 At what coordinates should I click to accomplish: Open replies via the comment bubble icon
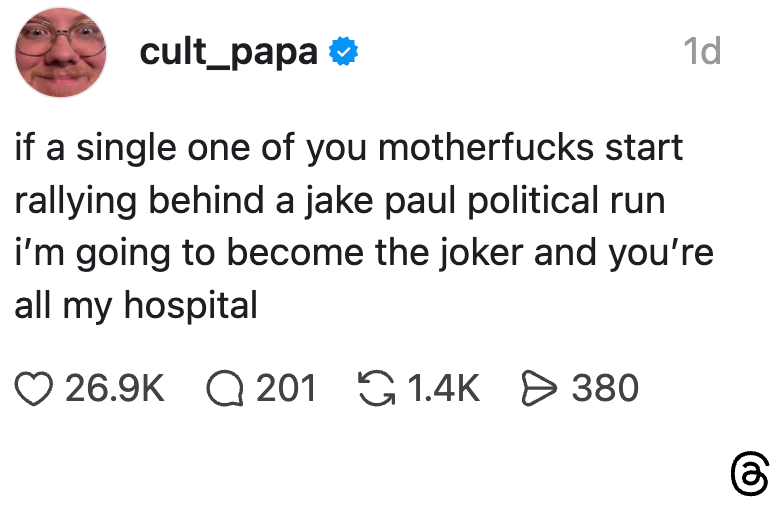227,389
